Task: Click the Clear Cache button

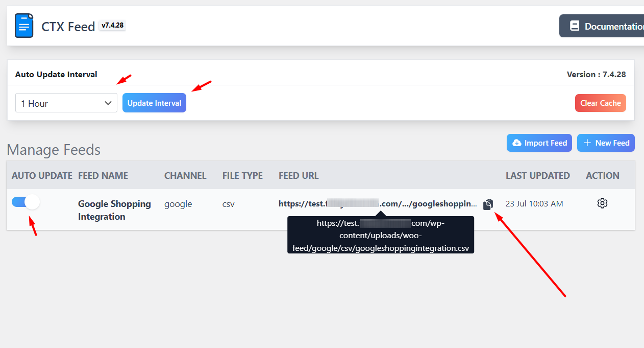Action: (600, 103)
